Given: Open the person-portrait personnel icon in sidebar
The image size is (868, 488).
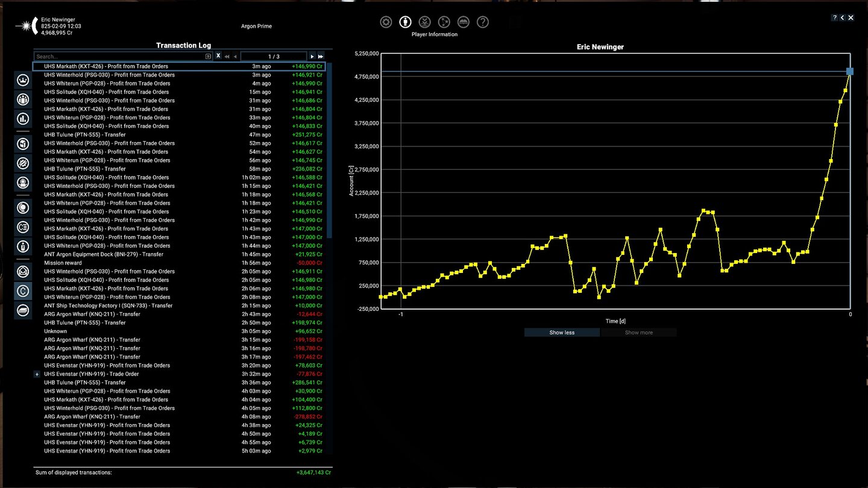Looking at the screenshot, I should tap(23, 182).
